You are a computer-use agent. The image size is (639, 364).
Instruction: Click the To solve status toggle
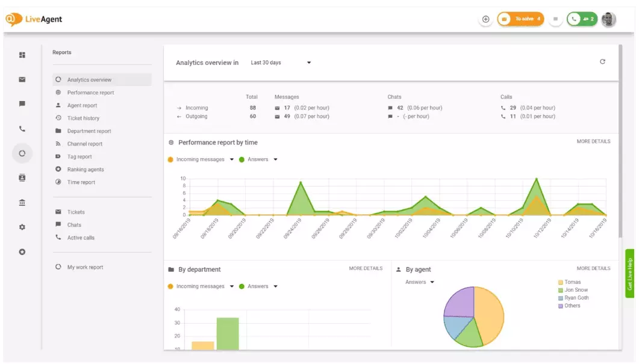[x=522, y=19]
